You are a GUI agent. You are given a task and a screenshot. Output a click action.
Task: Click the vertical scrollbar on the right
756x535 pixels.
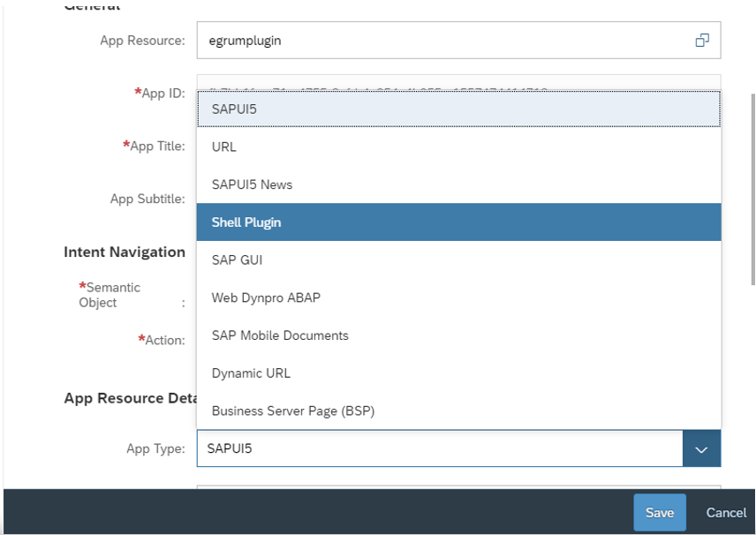pyautogui.click(x=753, y=189)
